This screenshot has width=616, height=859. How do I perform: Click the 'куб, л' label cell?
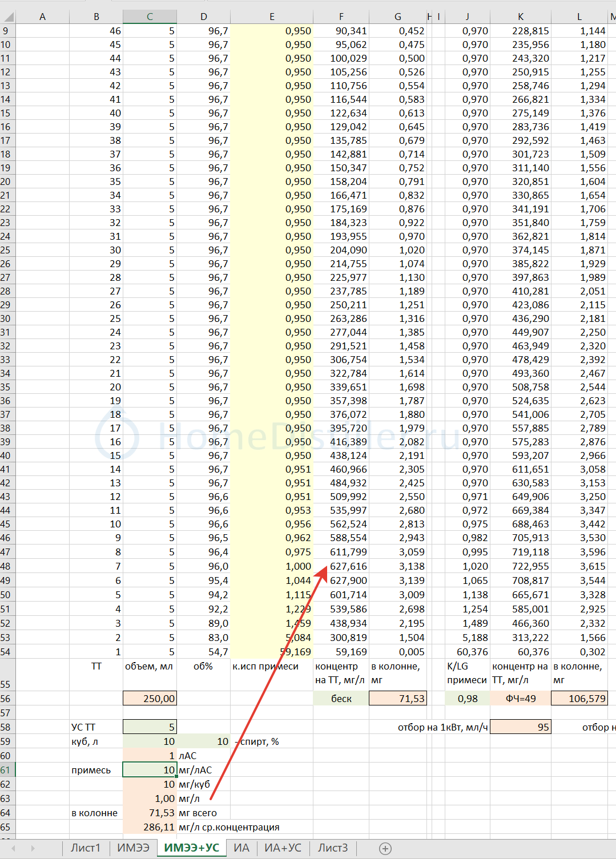coord(96,741)
